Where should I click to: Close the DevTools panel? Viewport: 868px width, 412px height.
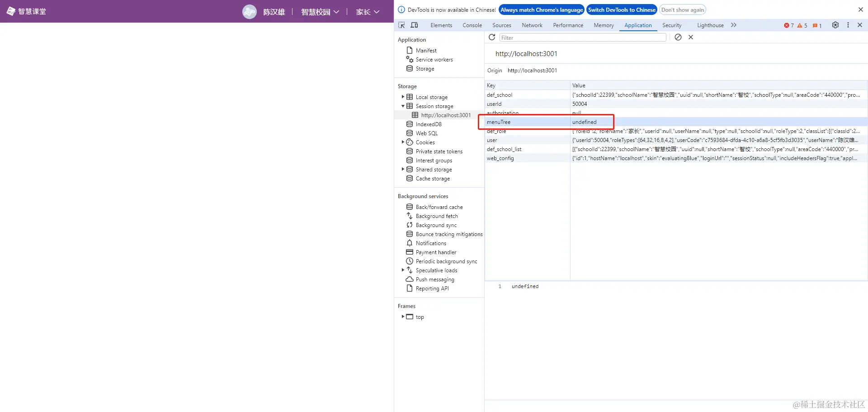860,25
